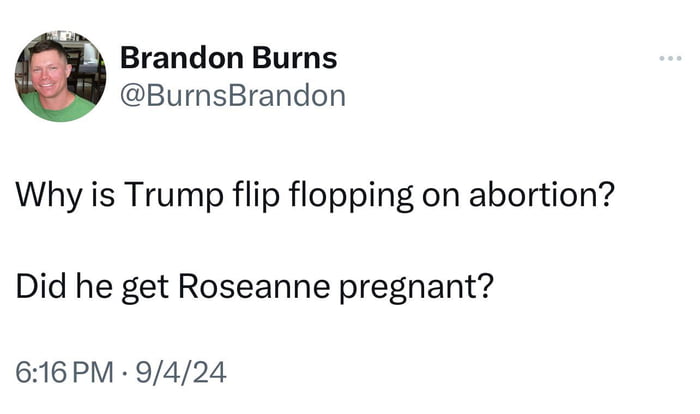The height and width of the screenshot is (414, 700).
Task: Select the 9/4/24 date text
Action: click(x=184, y=375)
